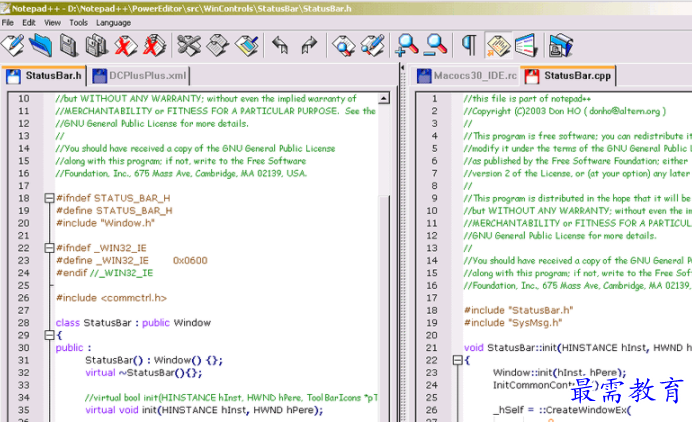This screenshot has height=422, width=692.
Task: Click '//GNU General Public License for more details.' in left pane
Action: (x=152, y=124)
